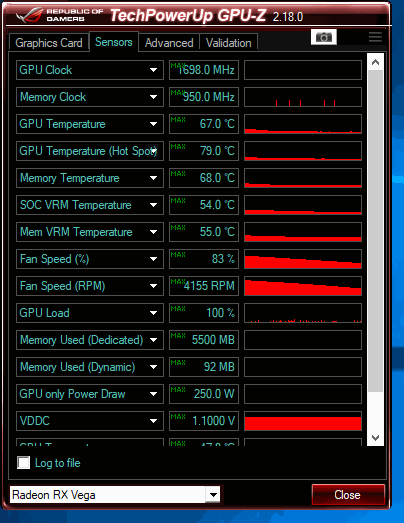Click the 92 MB dynamic memory value
Screen dimensions: 404x523
[204, 367]
